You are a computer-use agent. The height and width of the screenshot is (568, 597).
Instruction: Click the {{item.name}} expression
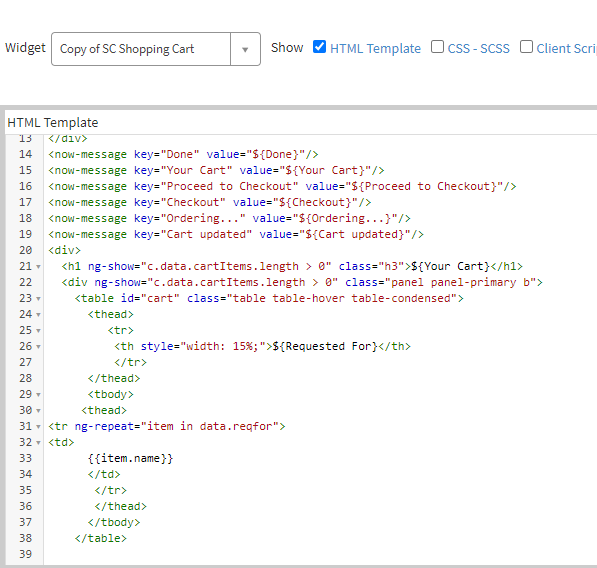click(130, 458)
